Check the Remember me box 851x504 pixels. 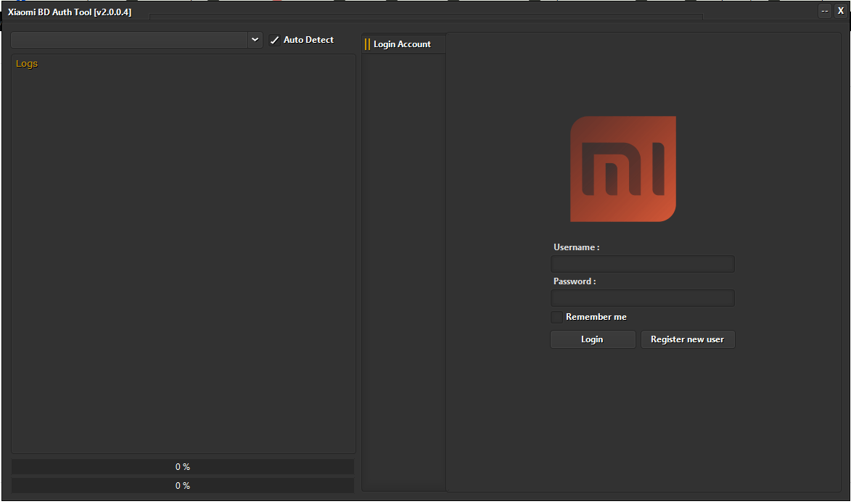tap(556, 317)
